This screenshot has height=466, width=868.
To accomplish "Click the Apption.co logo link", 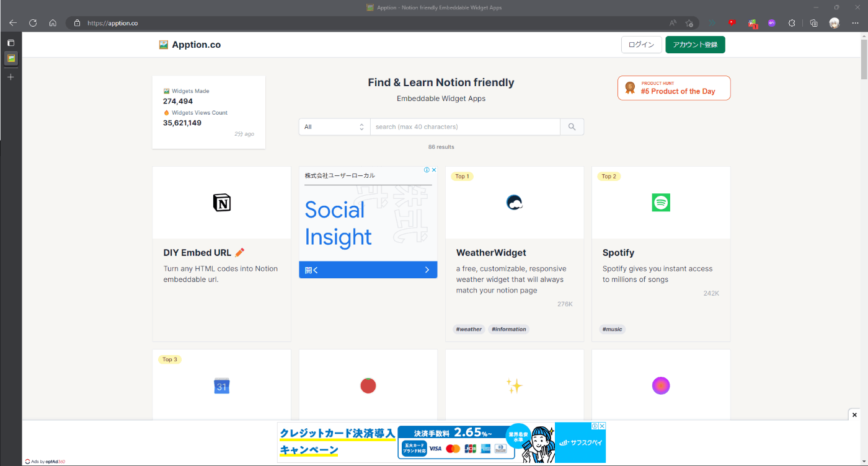I will pyautogui.click(x=190, y=45).
